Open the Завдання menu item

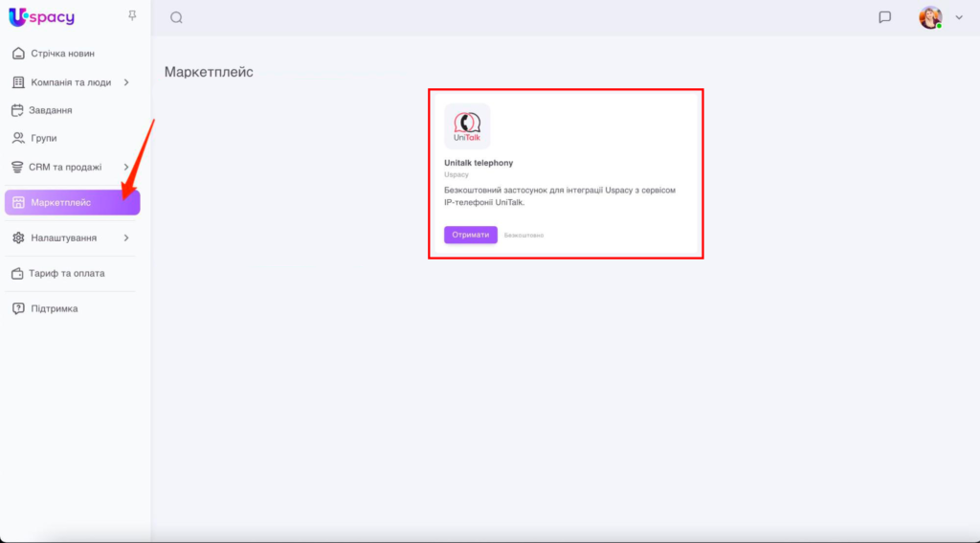pos(52,110)
